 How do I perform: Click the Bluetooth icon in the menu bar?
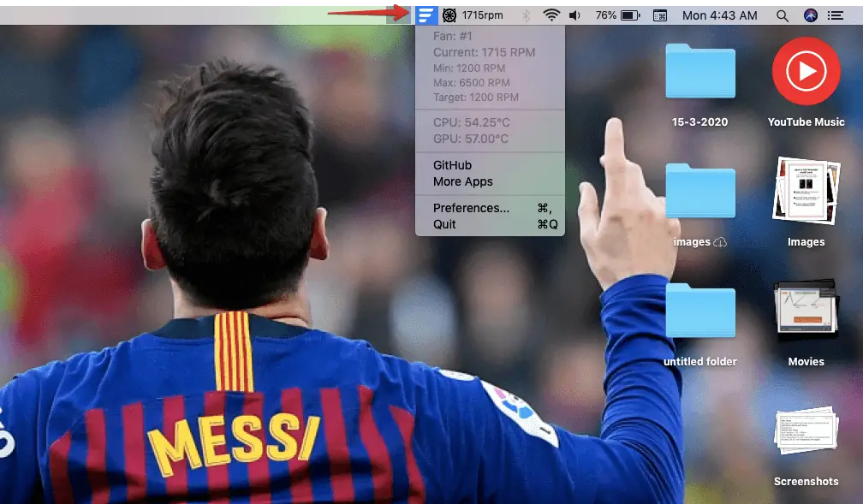[526, 15]
